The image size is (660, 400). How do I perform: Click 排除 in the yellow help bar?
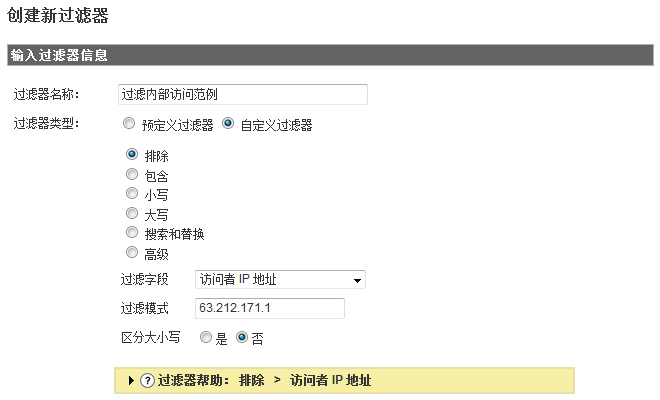[252, 381]
